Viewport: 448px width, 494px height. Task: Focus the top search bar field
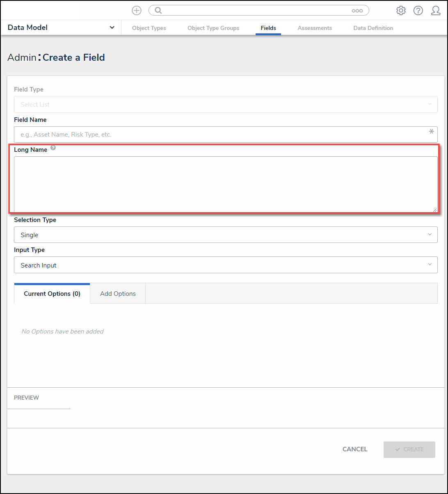coord(258,11)
